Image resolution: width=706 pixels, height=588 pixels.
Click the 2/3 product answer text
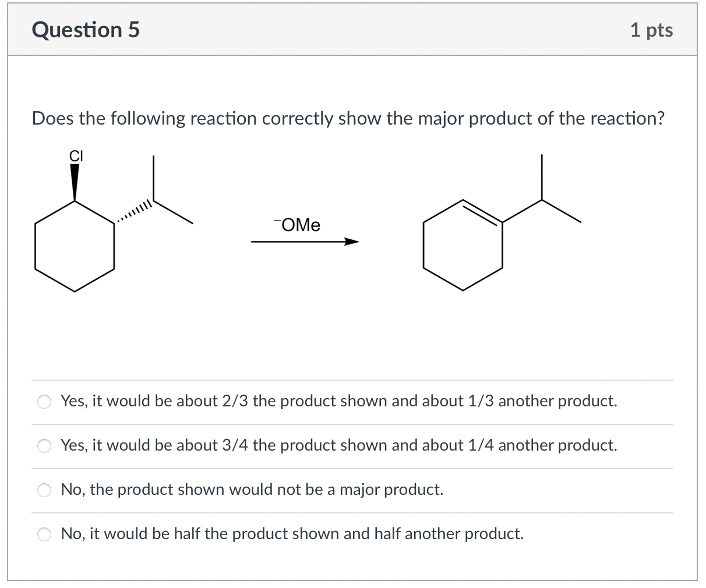[338, 401]
